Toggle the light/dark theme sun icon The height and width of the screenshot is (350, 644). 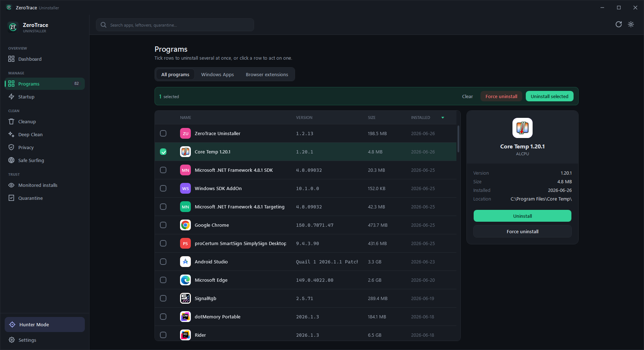[631, 24]
